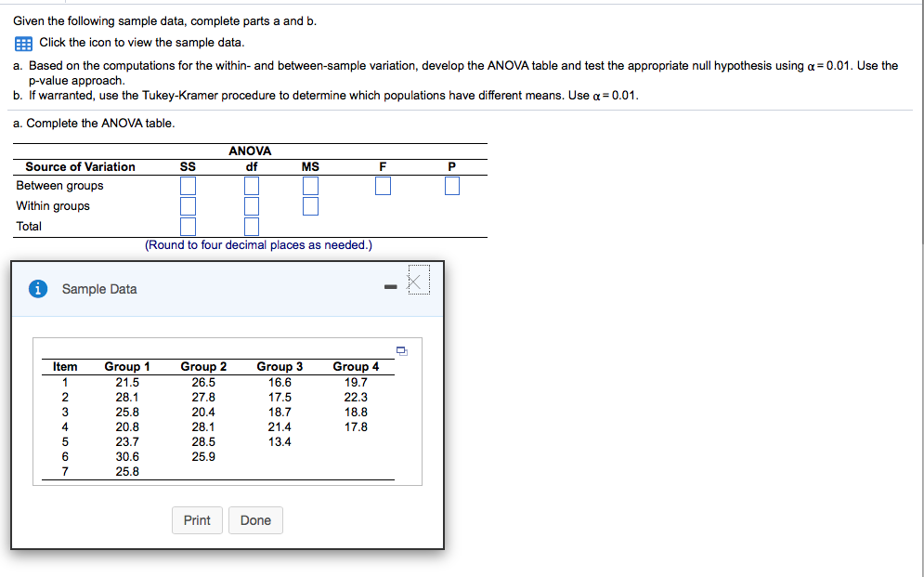Click the P value answer box
This screenshot has width=924, height=577.
click(451, 185)
